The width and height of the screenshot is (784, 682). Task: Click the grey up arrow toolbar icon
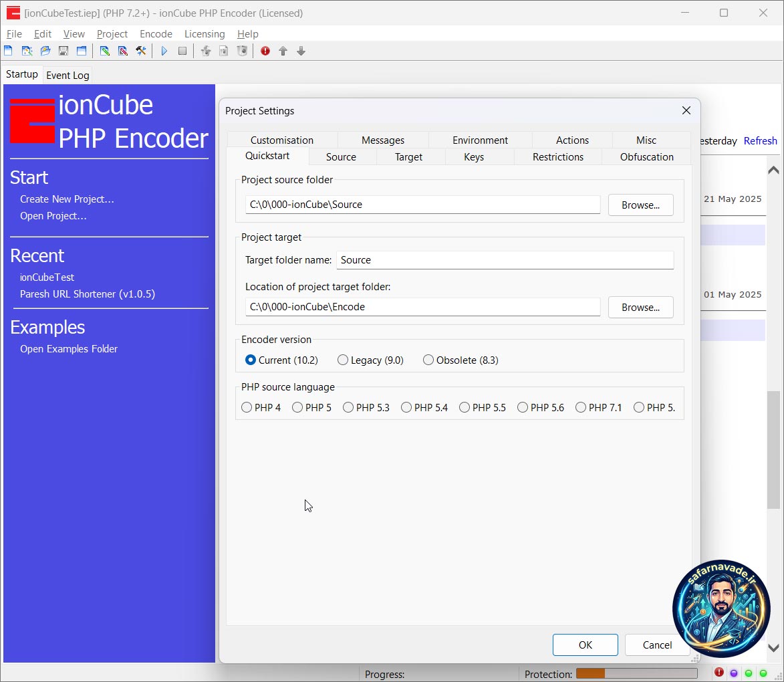coord(283,51)
